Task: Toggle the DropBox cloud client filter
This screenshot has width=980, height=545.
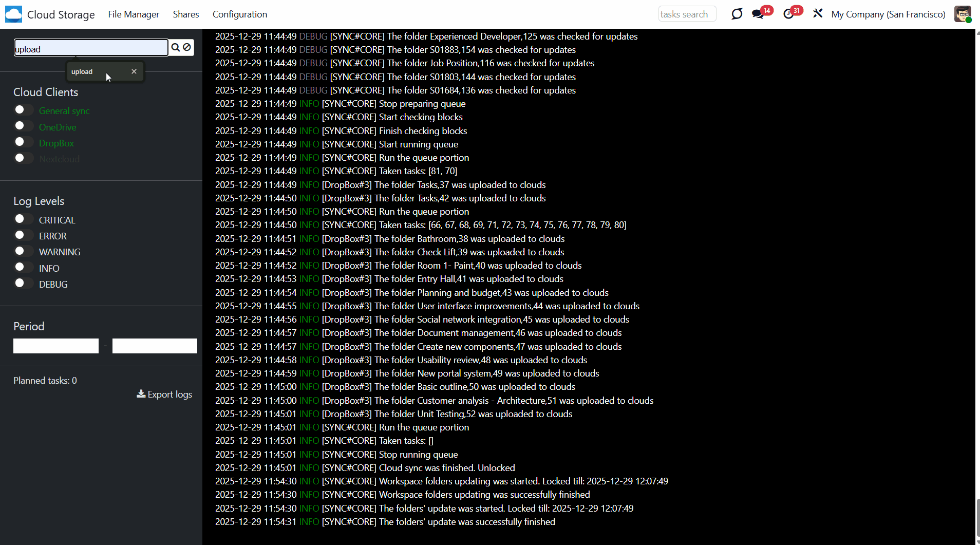Action: [x=24, y=142]
